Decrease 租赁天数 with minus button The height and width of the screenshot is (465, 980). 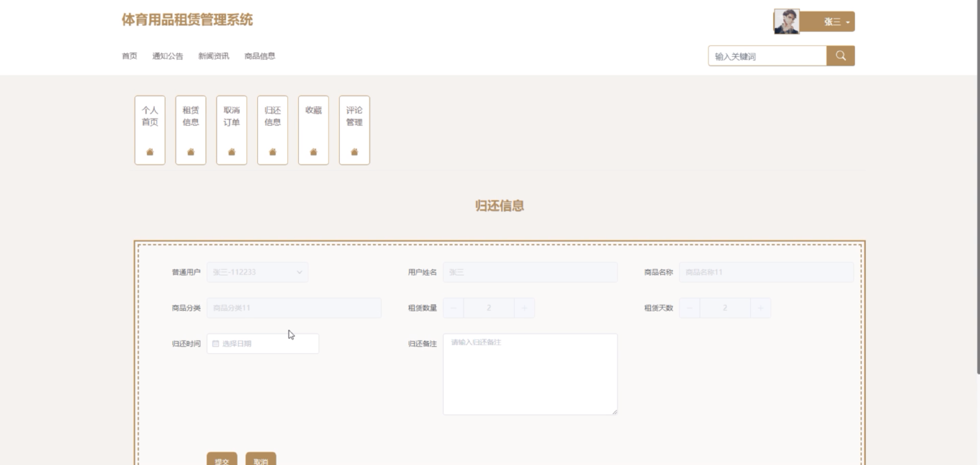(x=689, y=308)
